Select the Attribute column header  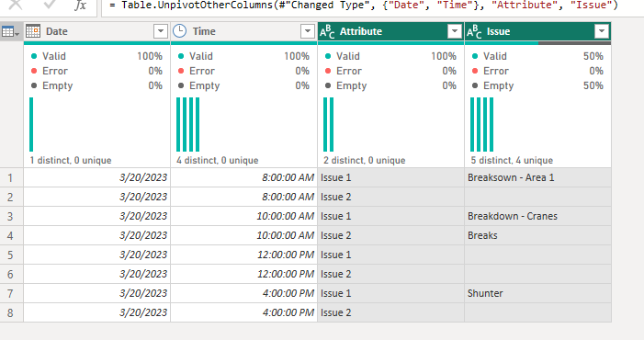(391, 31)
